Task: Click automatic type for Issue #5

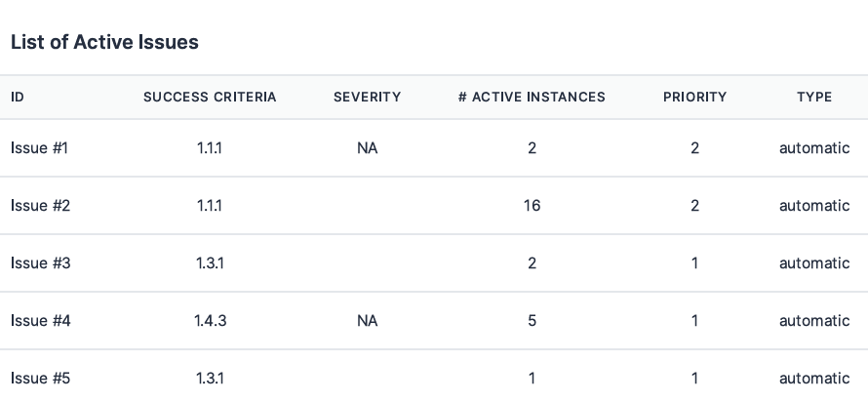Action: coord(813,378)
